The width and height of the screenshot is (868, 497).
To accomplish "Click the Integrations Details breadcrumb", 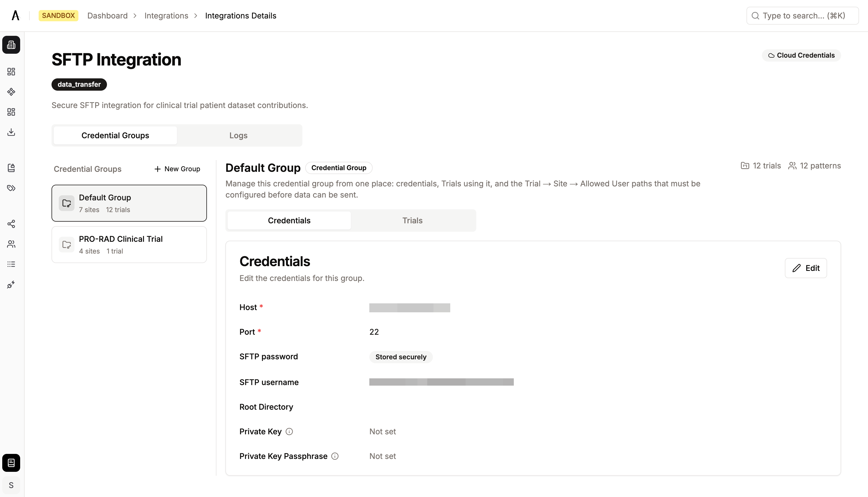I will pos(241,16).
